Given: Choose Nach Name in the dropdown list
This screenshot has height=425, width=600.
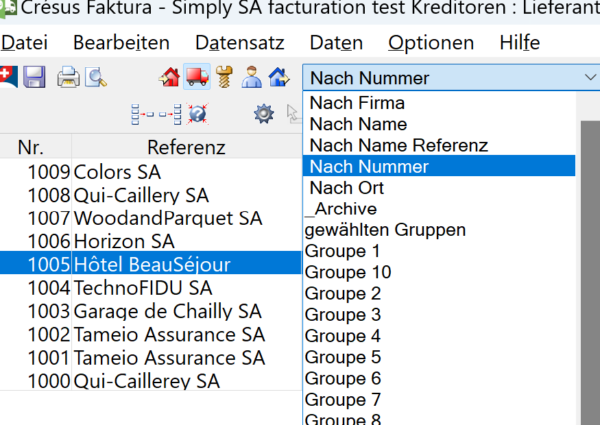Looking at the screenshot, I should pos(439,124).
